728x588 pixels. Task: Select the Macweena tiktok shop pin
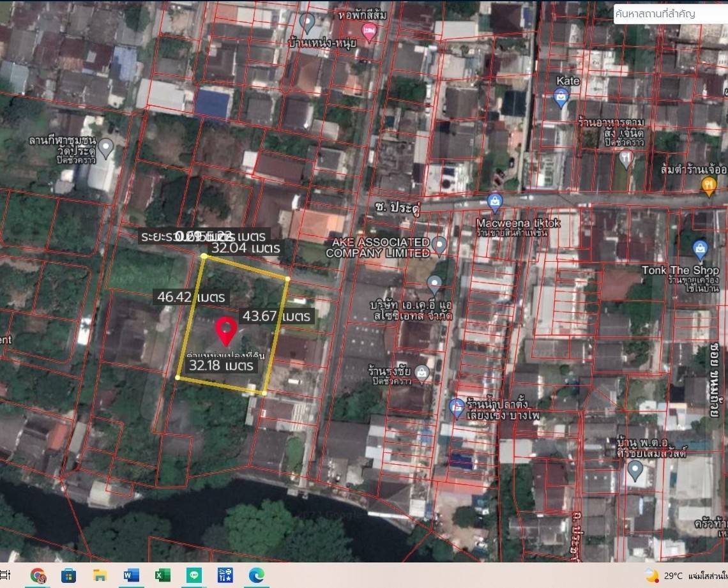(x=494, y=203)
